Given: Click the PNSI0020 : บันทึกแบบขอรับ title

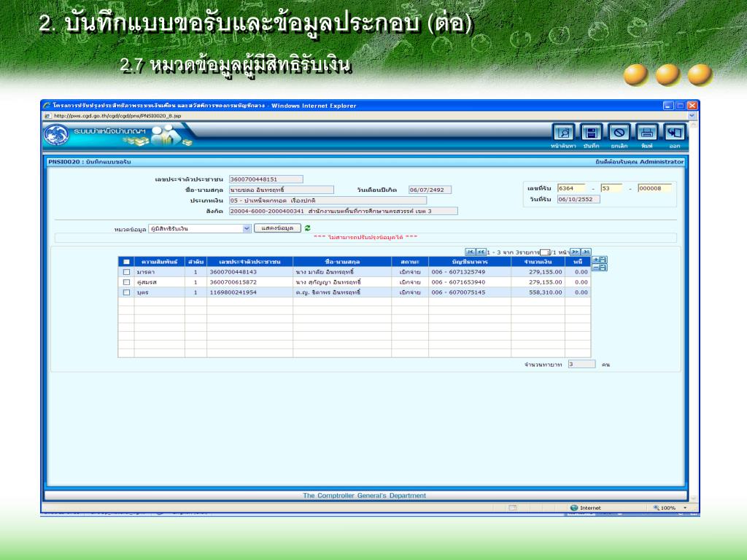Looking at the screenshot, I should click(x=90, y=162).
